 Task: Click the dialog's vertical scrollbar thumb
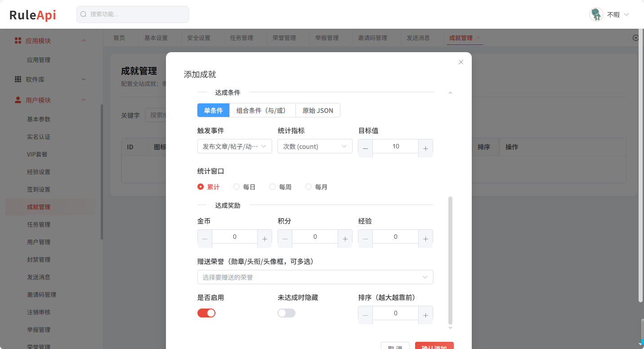click(x=451, y=260)
